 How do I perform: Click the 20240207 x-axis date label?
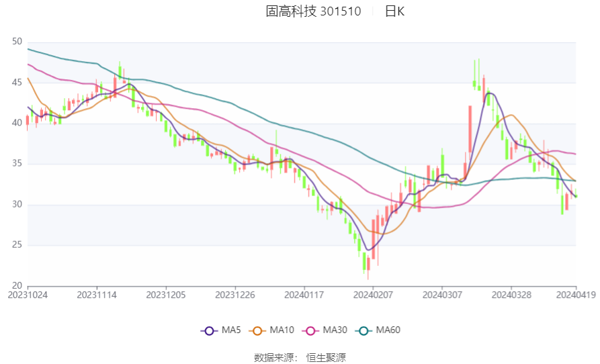pyautogui.click(x=372, y=294)
